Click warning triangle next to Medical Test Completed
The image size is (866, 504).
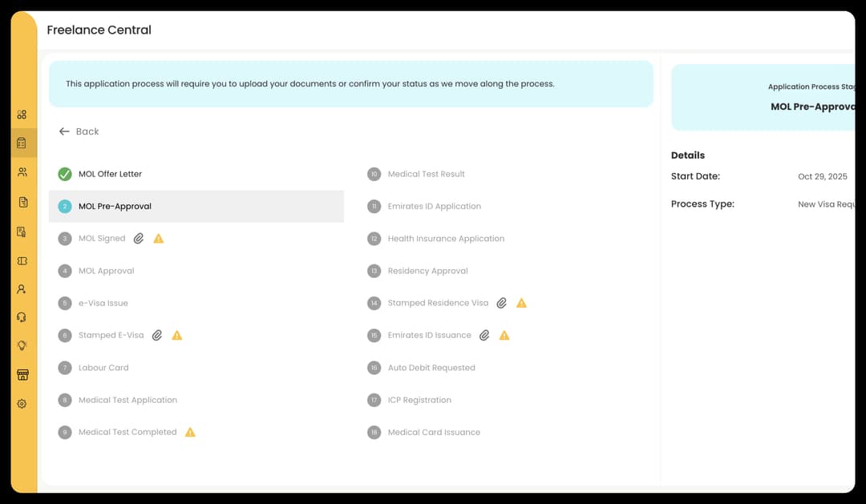pyautogui.click(x=190, y=432)
